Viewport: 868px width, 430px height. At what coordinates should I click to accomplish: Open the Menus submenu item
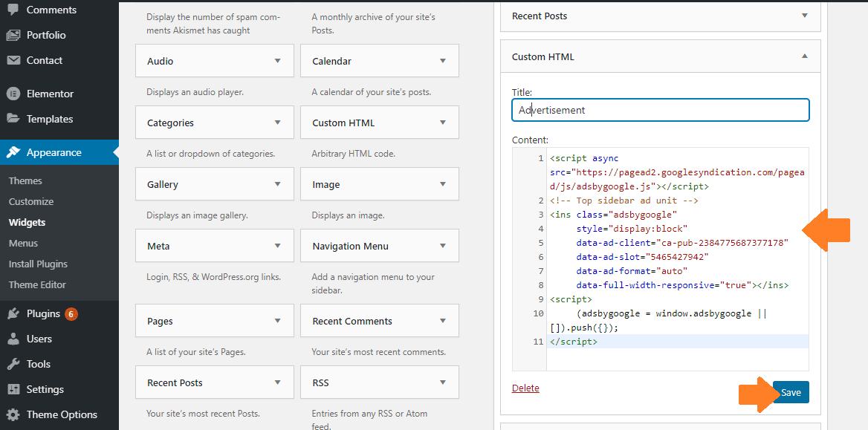pos(23,243)
